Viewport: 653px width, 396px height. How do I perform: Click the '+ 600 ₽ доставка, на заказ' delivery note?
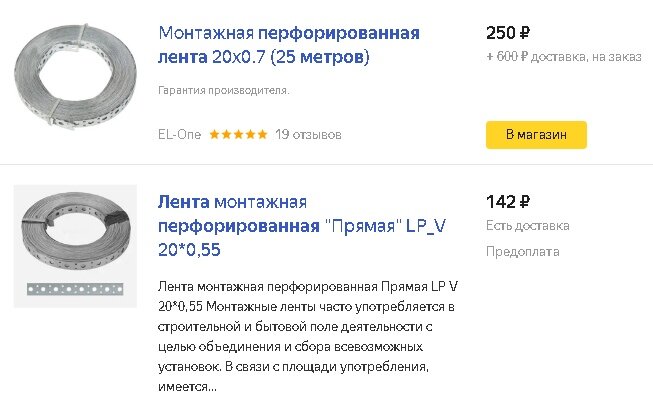(564, 57)
